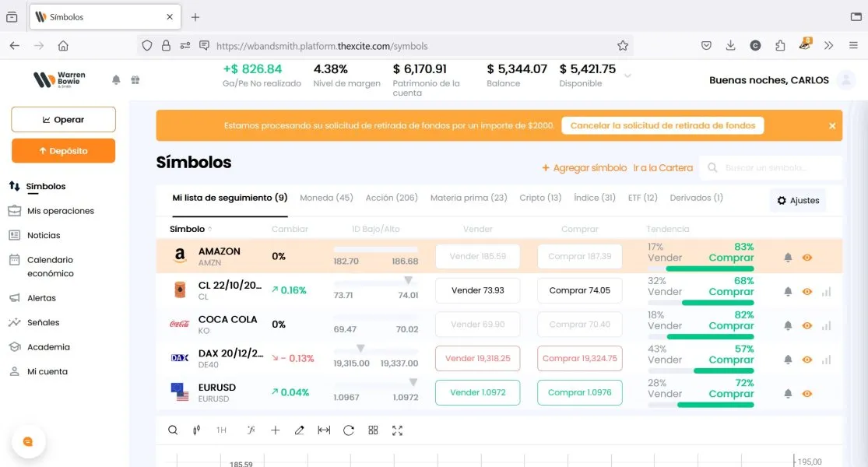
Task: Switch to Moneda (45) tab
Action: coord(326,198)
